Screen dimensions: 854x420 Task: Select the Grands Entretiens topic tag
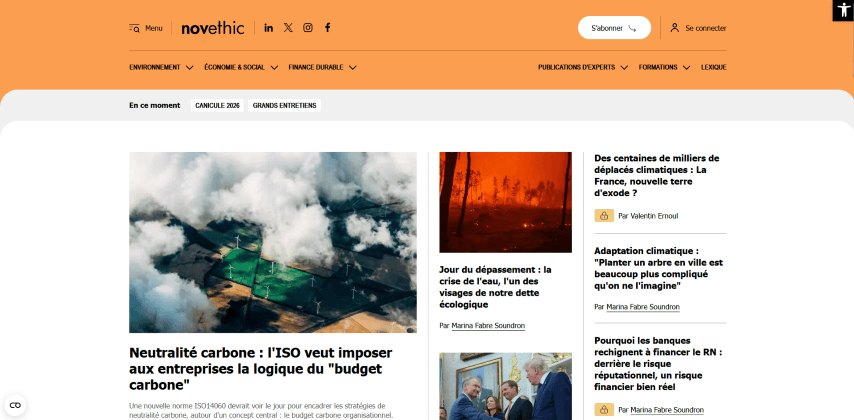[284, 106]
